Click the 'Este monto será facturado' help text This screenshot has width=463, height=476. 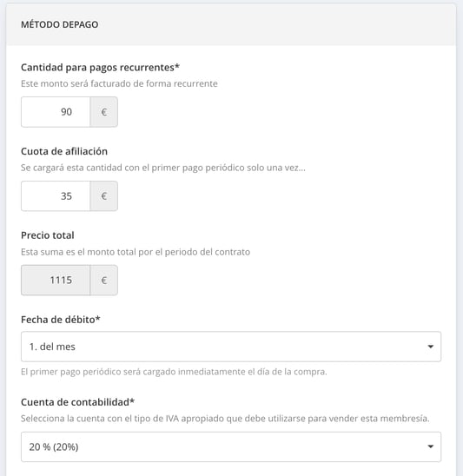[119, 83]
